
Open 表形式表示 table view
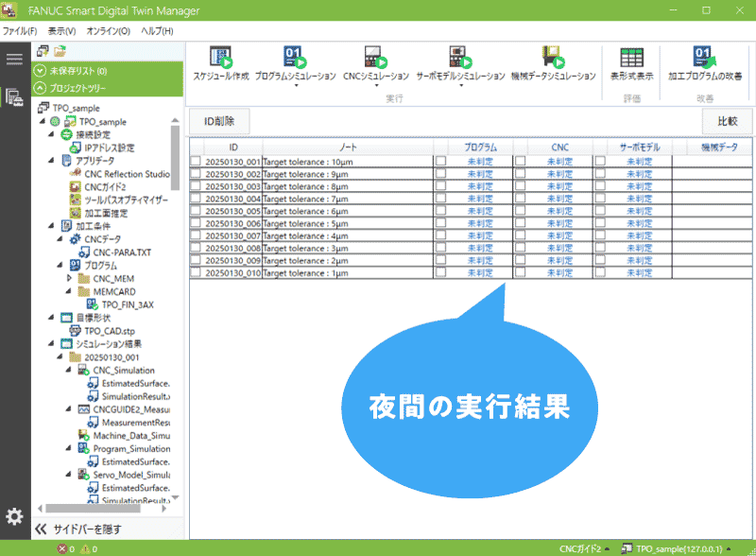(x=632, y=58)
